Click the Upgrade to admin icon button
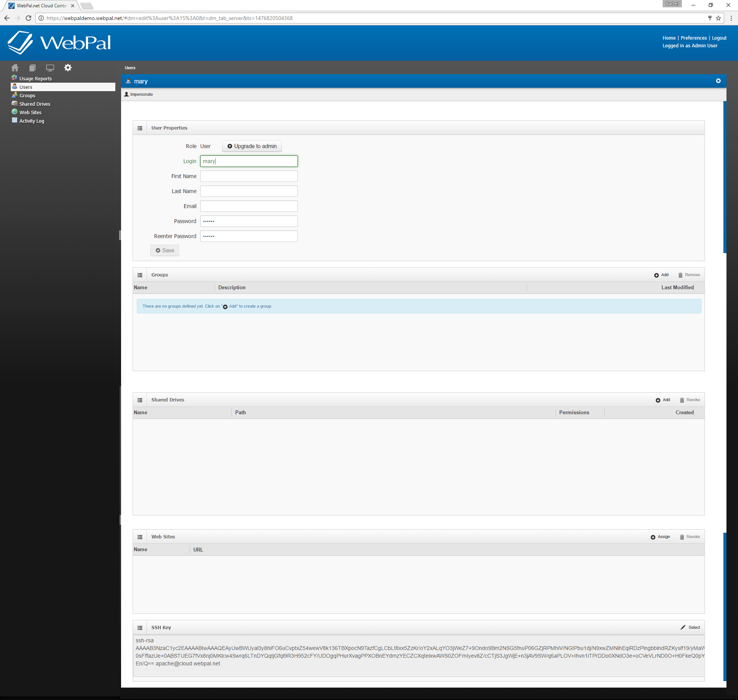Image resolution: width=738 pixels, height=700 pixels. 229,146
